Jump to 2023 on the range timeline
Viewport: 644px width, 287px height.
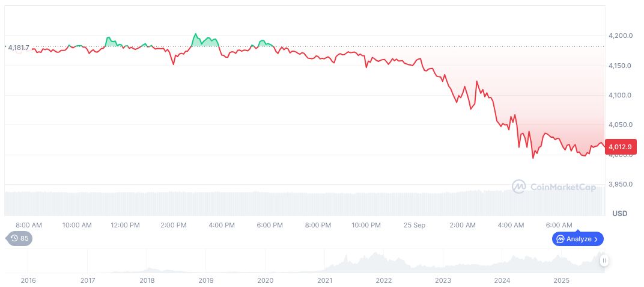pyautogui.click(x=443, y=280)
